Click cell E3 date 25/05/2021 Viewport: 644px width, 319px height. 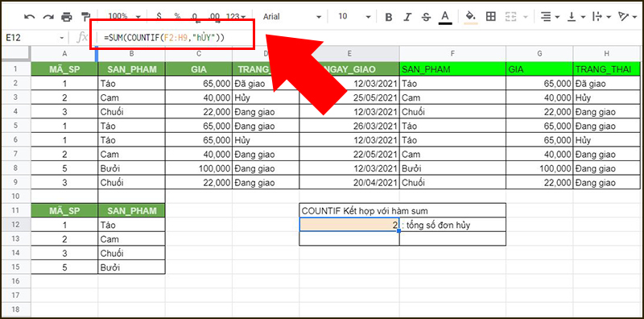349,97
